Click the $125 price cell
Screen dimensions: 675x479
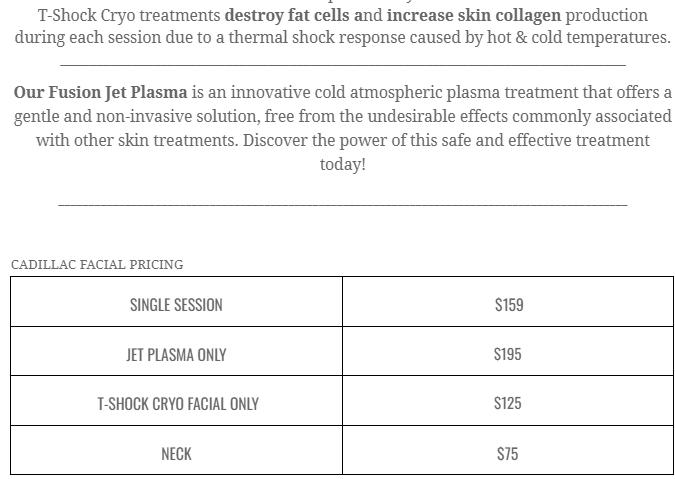point(508,401)
